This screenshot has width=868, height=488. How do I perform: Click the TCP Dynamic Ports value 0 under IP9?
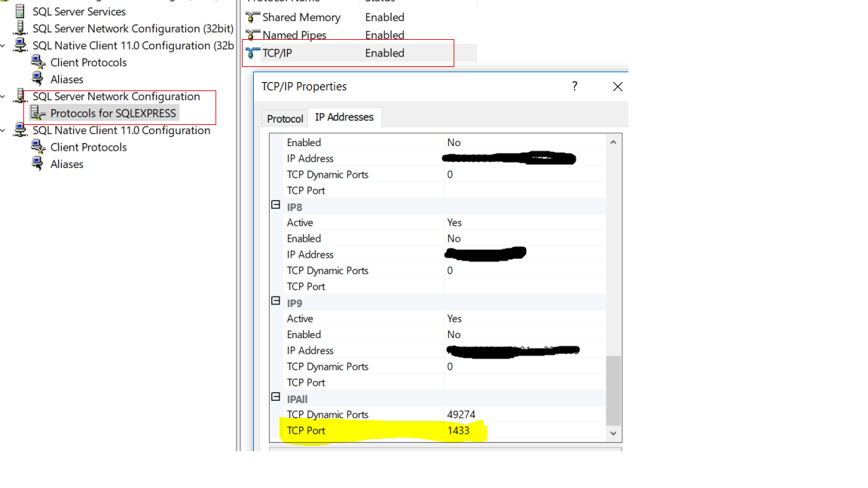[450, 366]
